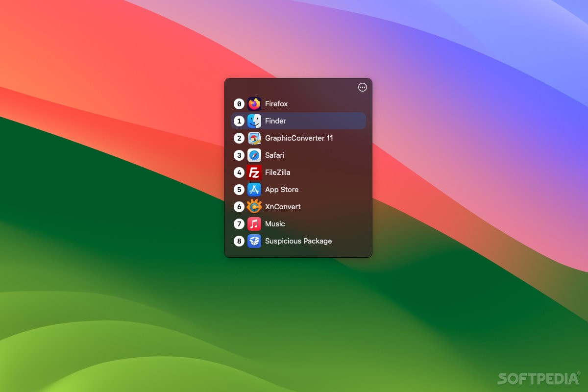Image resolution: width=588 pixels, height=392 pixels.
Task: Click the number 4 badge beside FileZilla
Action: point(239,172)
